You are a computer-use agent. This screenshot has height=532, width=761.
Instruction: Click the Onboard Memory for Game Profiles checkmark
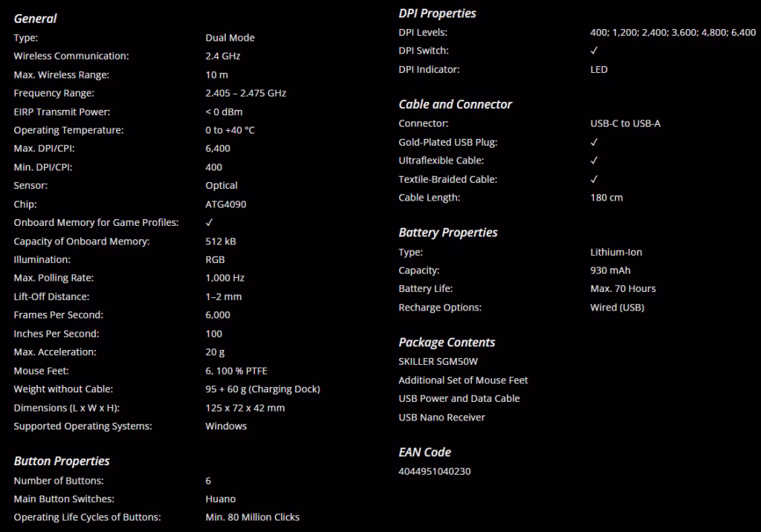click(209, 222)
